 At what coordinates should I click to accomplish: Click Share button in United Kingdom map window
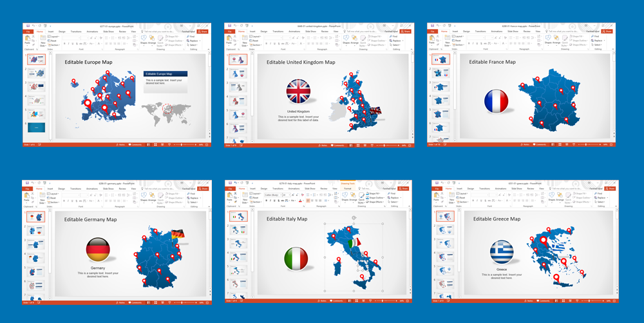point(404,32)
